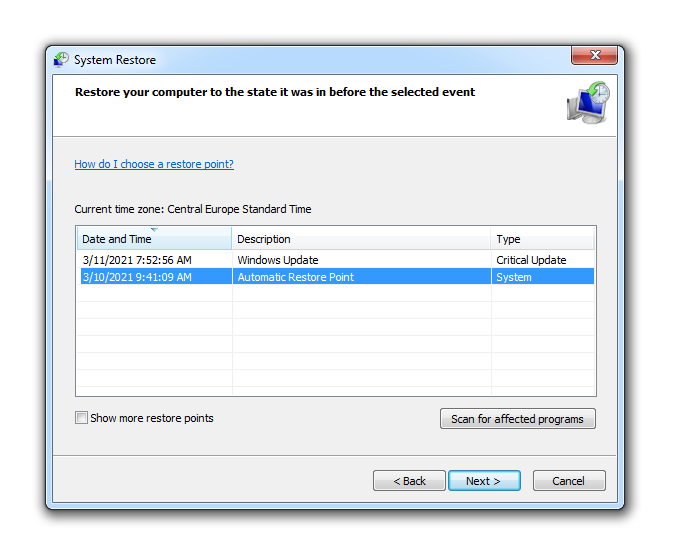Go to previous step with Back button

(409, 481)
